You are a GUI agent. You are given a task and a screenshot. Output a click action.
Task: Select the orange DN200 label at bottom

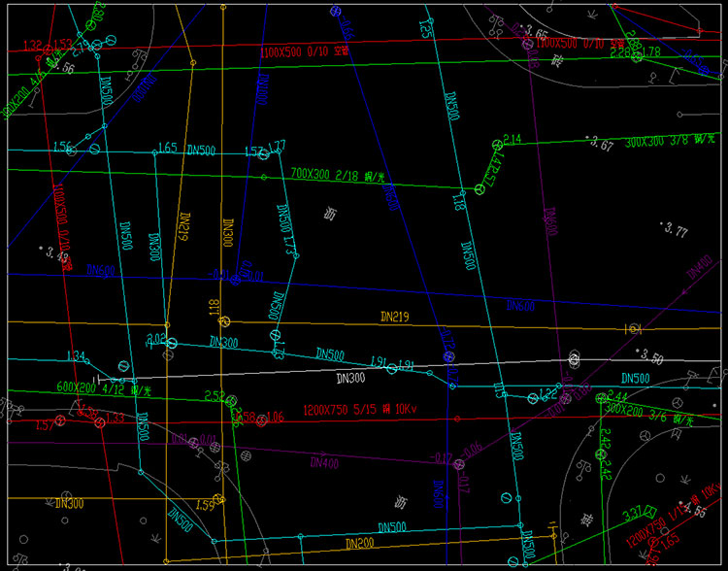click(360, 542)
